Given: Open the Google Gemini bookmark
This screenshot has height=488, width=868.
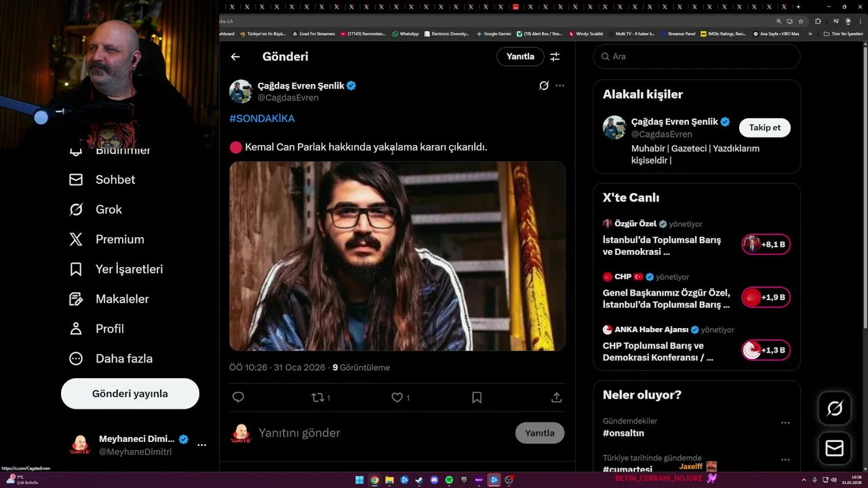Looking at the screenshot, I should pyautogui.click(x=494, y=34).
